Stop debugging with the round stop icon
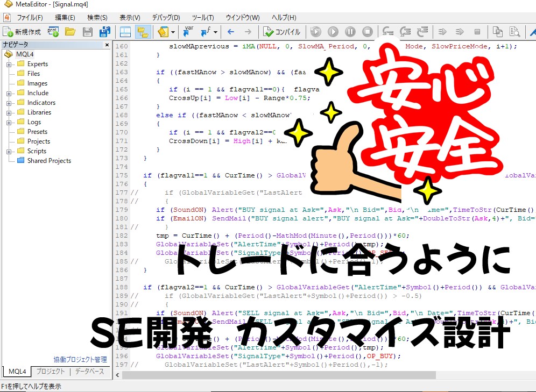 pyautogui.click(x=368, y=32)
